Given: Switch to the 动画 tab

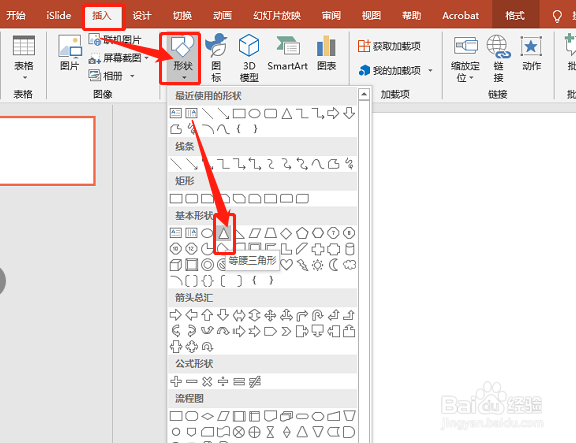Looking at the screenshot, I should click(222, 15).
